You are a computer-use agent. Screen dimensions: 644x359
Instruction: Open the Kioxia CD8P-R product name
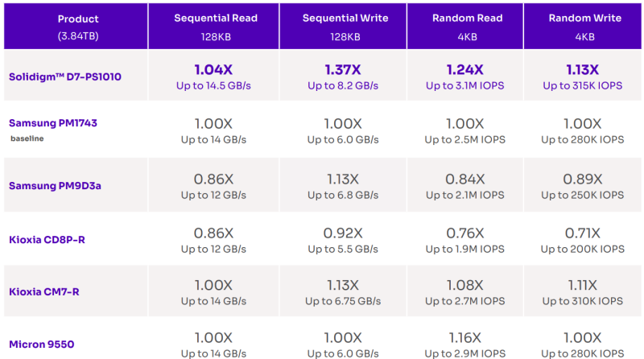pos(47,240)
